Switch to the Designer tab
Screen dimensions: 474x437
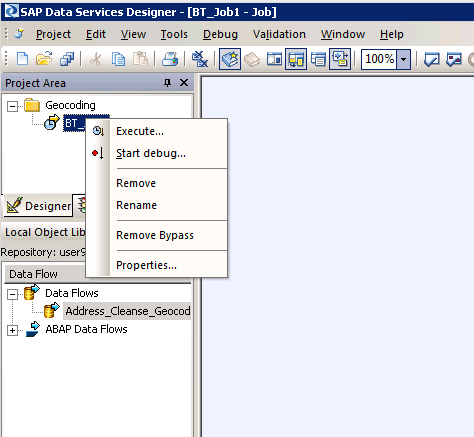tap(39, 206)
